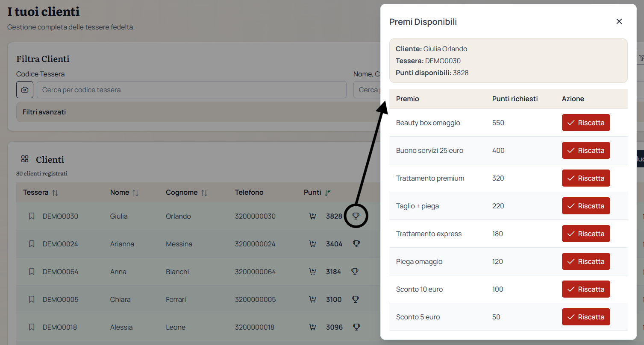Redeem Trattamento express reward
Image resolution: width=644 pixels, height=345 pixels.
[586, 234]
